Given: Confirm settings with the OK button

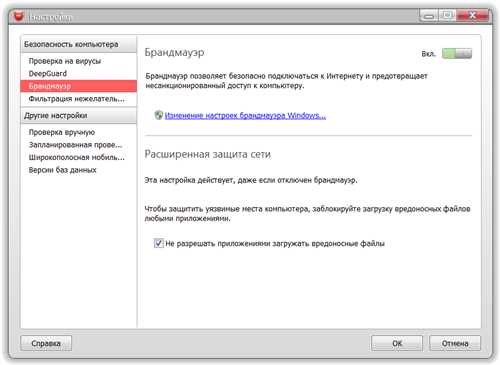Looking at the screenshot, I should (x=397, y=343).
